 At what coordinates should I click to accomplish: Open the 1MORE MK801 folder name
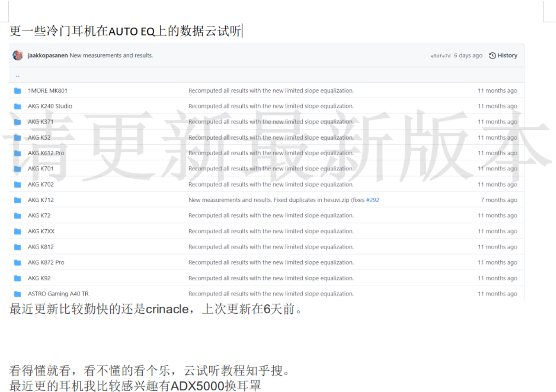point(48,91)
